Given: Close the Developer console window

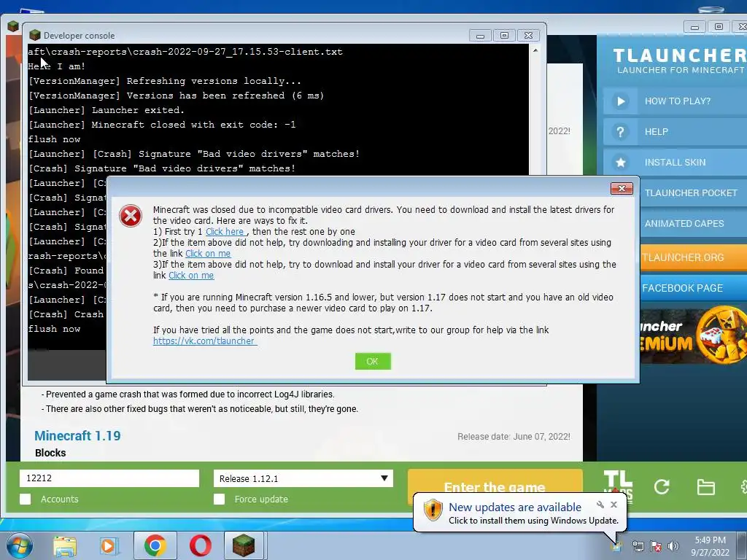Looking at the screenshot, I should pos(528,35).
